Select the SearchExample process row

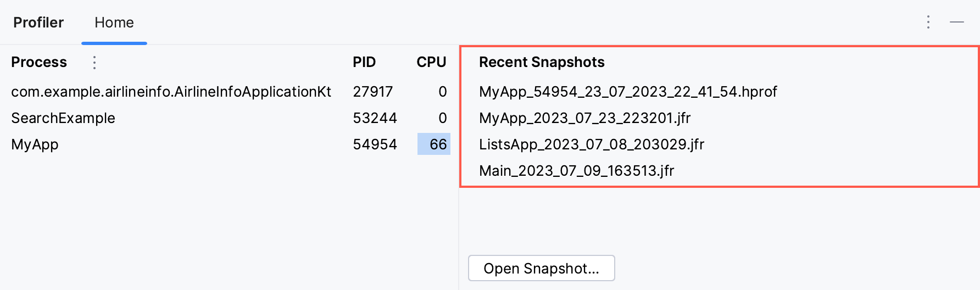[x=63, y=118]
